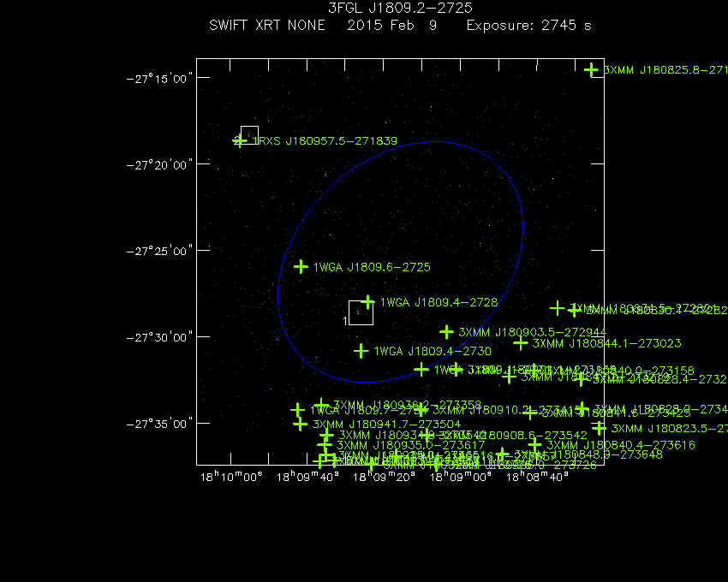This screenshot has height=582, width=728.
Task: Click the declination label -27°15'00"
Action: point(159,79)
